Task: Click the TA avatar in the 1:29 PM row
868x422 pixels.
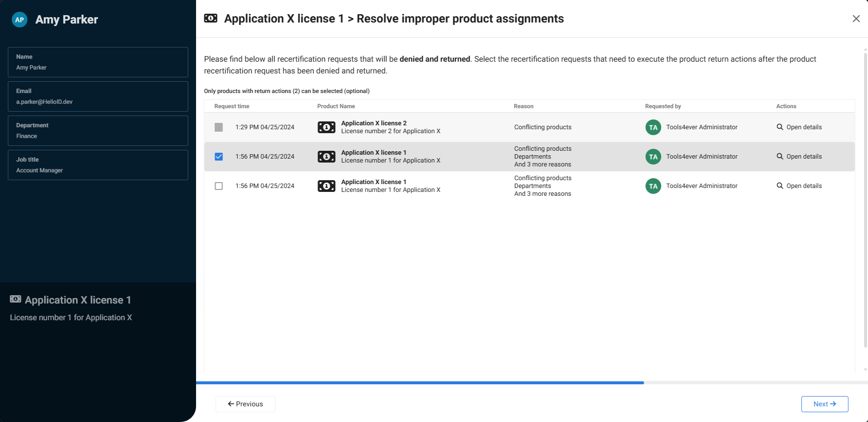Action: coord(653,127)
